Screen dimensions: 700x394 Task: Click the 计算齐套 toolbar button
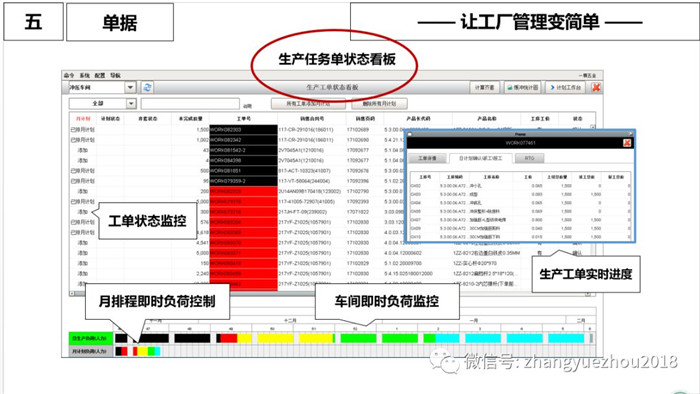coord(484,87)
